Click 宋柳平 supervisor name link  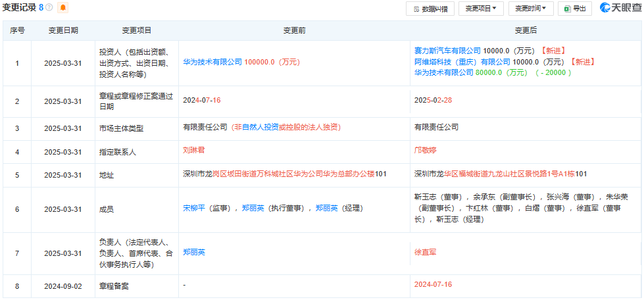(x=194, y=209)
